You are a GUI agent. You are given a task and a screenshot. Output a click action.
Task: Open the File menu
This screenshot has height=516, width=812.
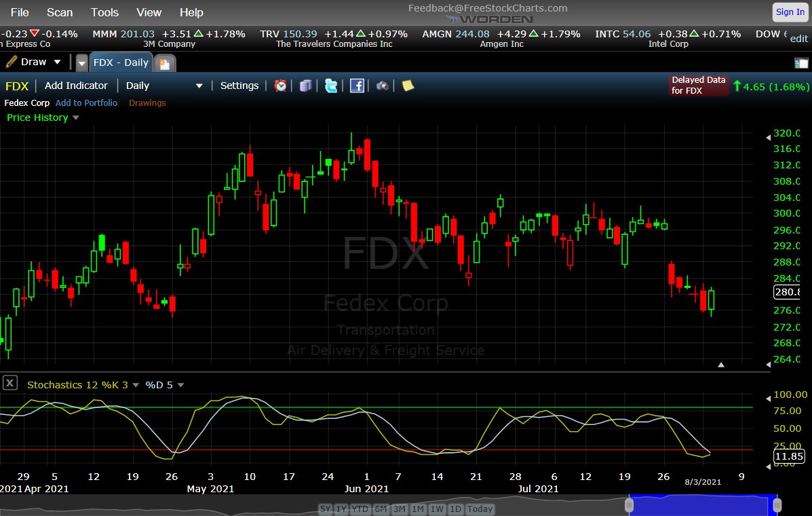(20, 12)
